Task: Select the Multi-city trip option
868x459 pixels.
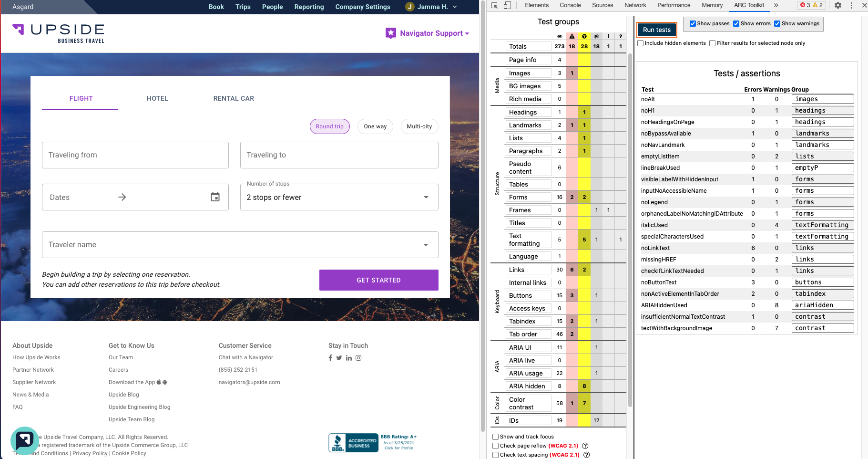Action: (x=419, y=126)
